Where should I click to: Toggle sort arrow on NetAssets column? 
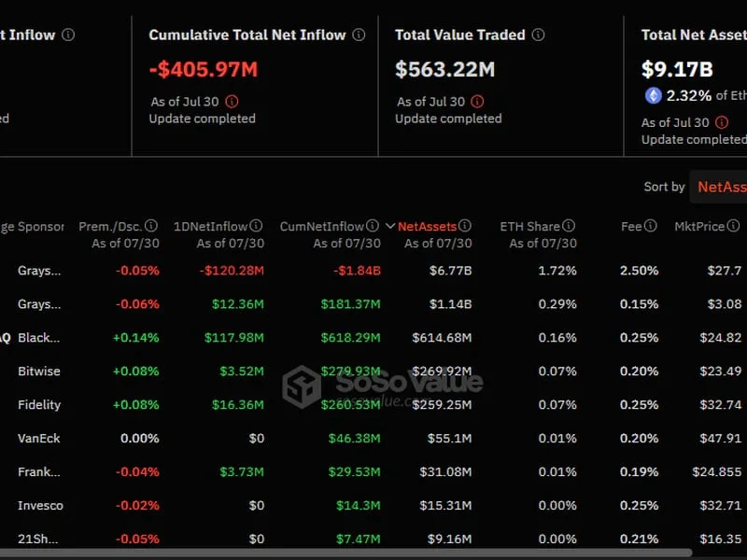pyautogui.click(x=390, y=226)
